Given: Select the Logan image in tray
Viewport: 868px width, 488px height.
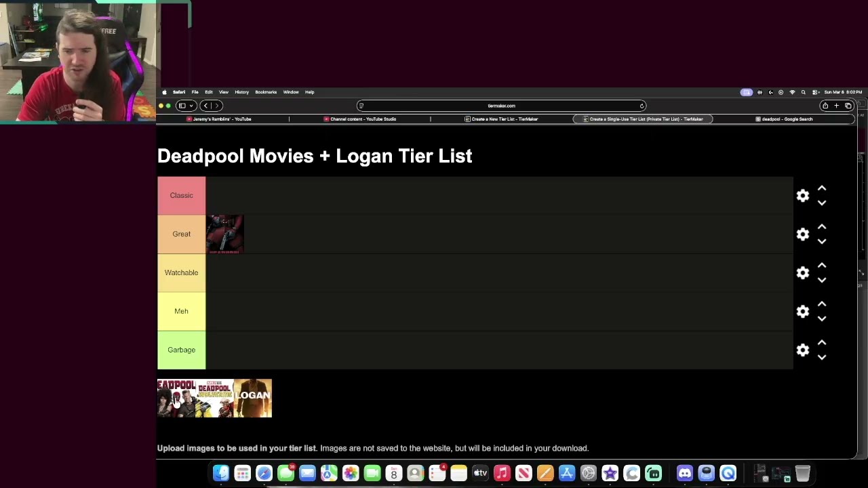Looking at the screenshot, I should coord(253,398).
